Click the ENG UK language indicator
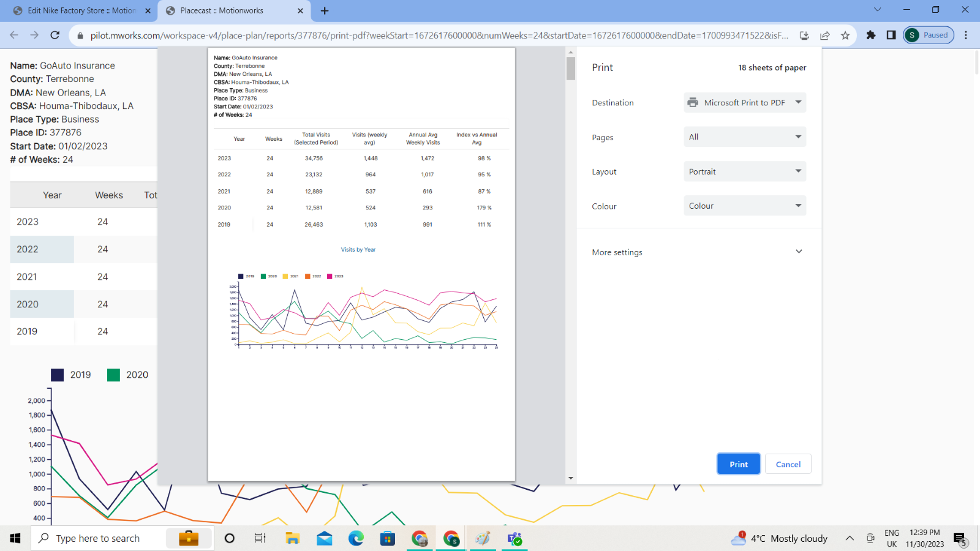Screen dimensions: 980x551 tap(892, 538)
